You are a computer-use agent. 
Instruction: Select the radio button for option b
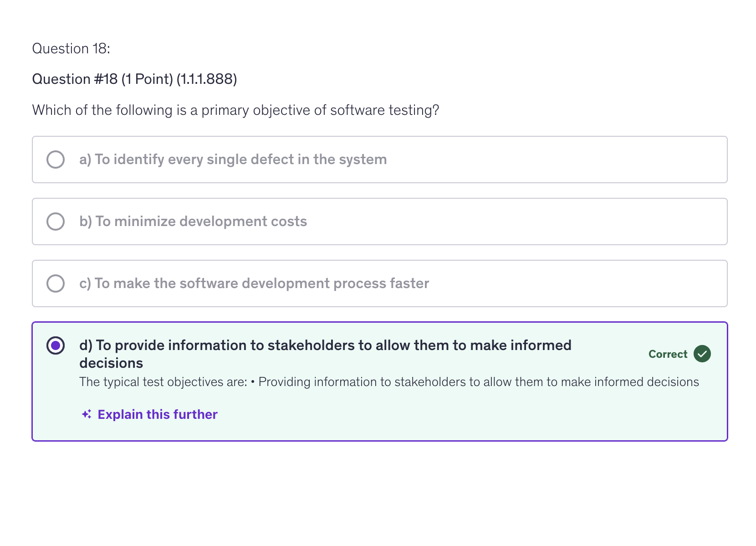[x=56, y=221]
